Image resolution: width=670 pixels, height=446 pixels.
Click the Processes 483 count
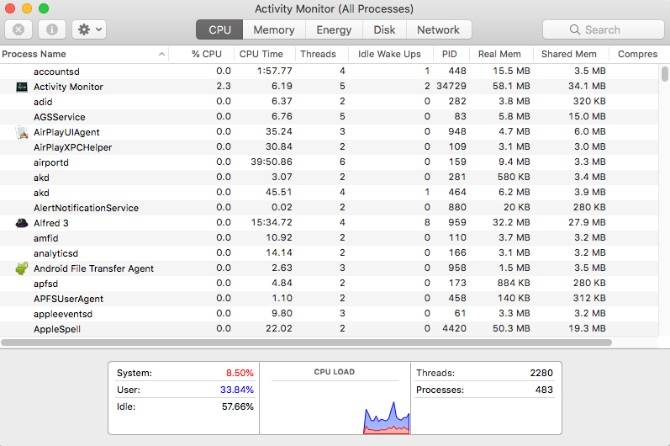[x=544, y=390]
